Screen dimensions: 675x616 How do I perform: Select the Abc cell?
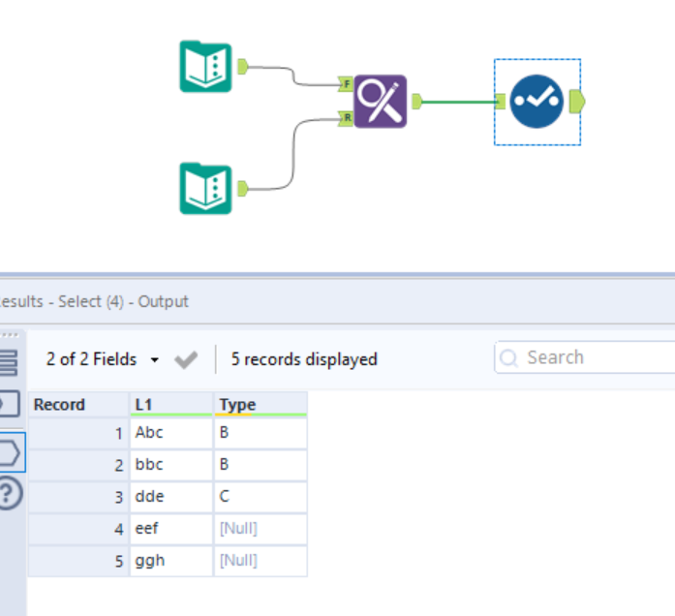pos(171,433)
